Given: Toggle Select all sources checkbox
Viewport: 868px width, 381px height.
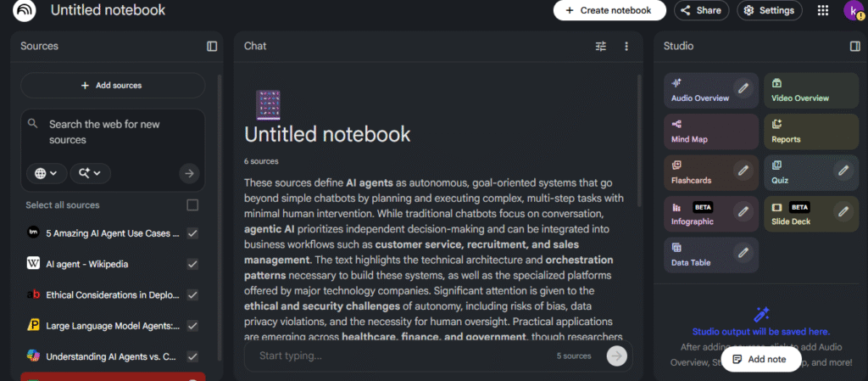Looking at the screenshot, I should pyautogui.click(x=192, y=205).
